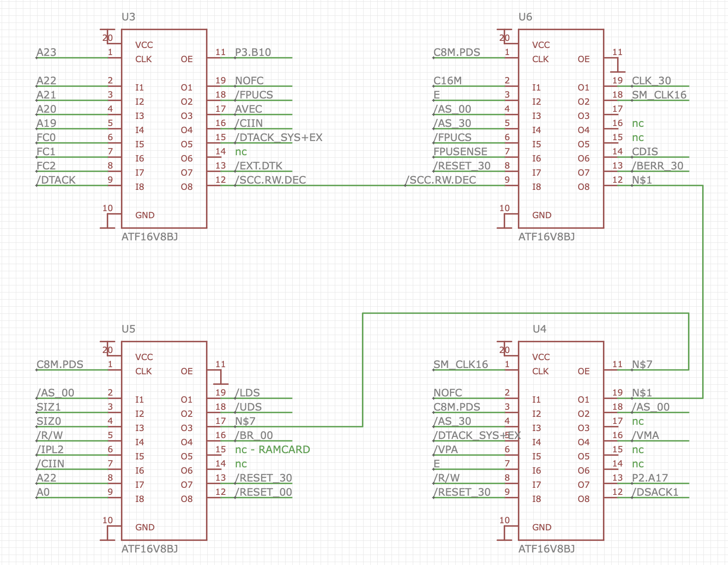
Task: Click the /DTACK net label on U3 pin 9
Action: pyautogui.click(x=56, y=180)
